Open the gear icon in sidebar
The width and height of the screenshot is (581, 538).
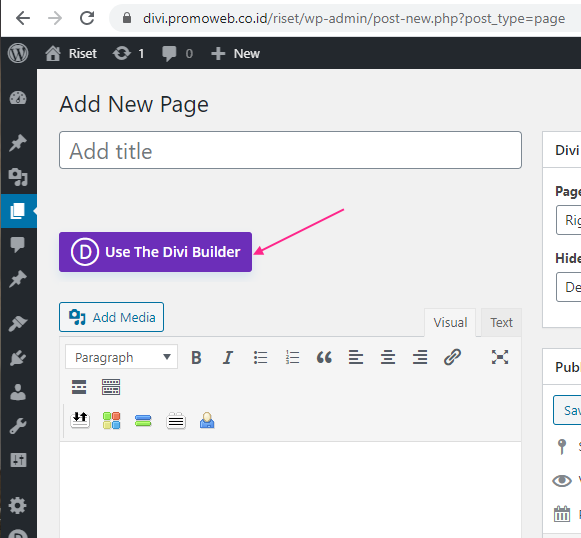18,505
